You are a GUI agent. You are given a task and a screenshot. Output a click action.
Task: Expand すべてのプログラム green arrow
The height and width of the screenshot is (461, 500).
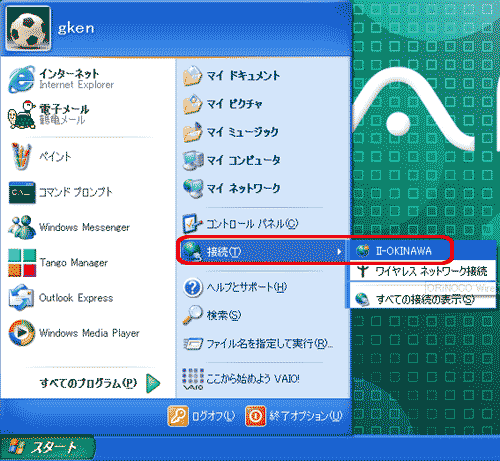pyautogui.click(x=153, y=383)
